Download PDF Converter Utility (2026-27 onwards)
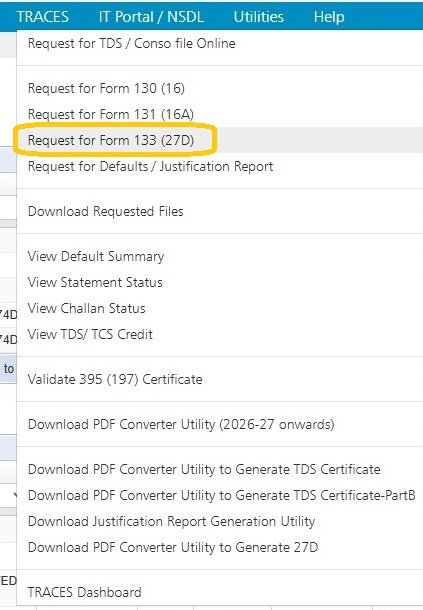Image resolution: width=423 pixels, height=610 pixels. click(181, 424)
